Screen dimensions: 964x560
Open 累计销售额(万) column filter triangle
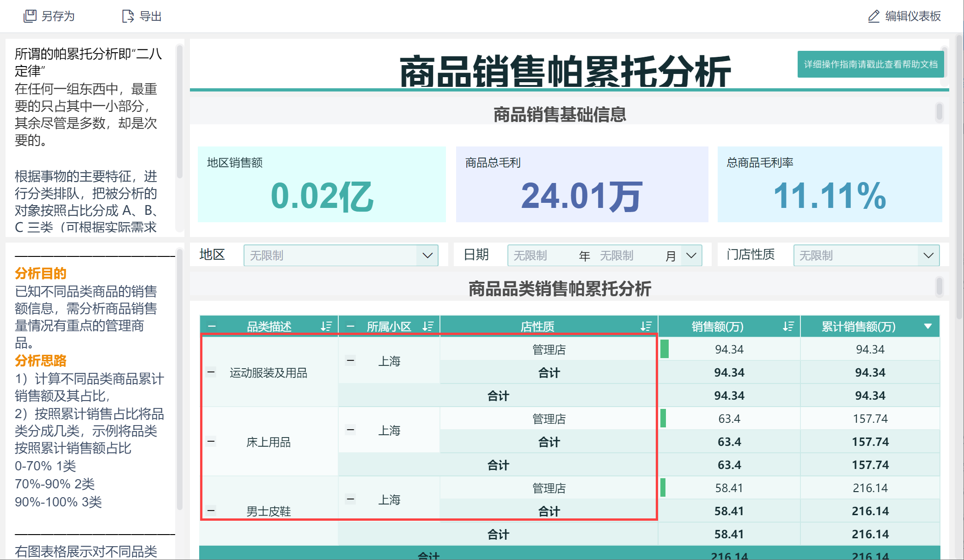[x=927, y=327]
